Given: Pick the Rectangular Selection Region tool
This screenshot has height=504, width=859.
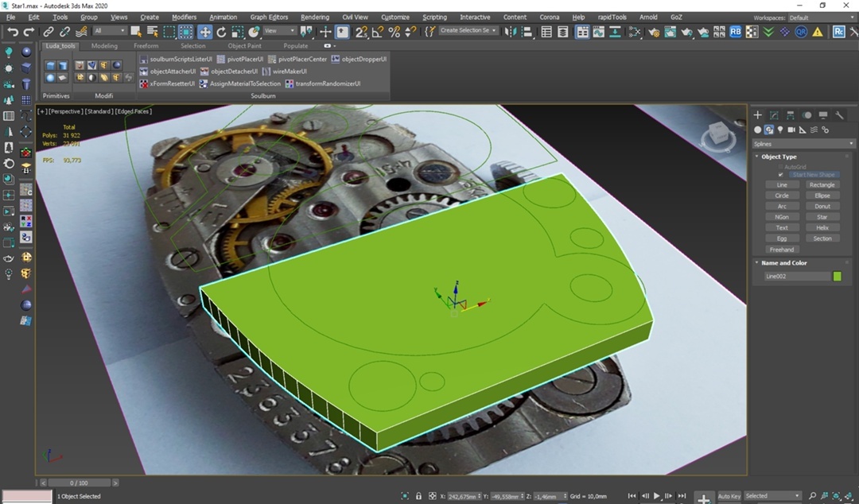Looking at the screenshot, I should click(169, 32).
